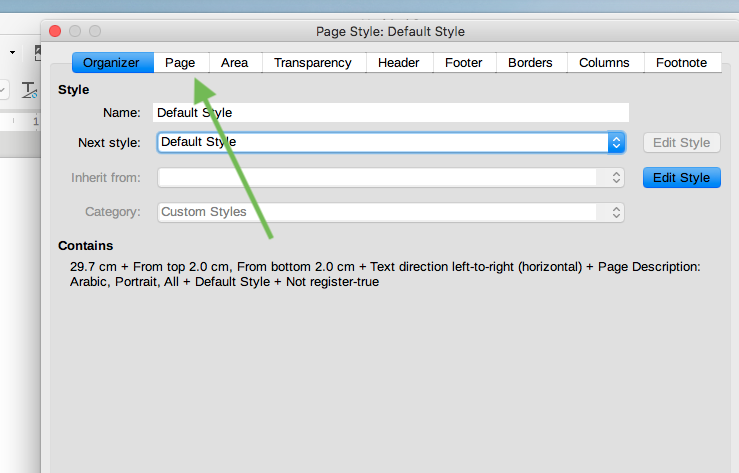The height and width of the screenshot is (473, 739).
Task: Open the Columns tab
Action: pyautogui.click(x=604, y=62)
